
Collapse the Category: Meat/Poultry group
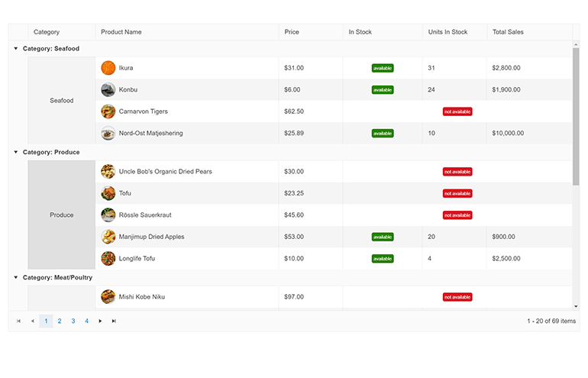(16, 278)
